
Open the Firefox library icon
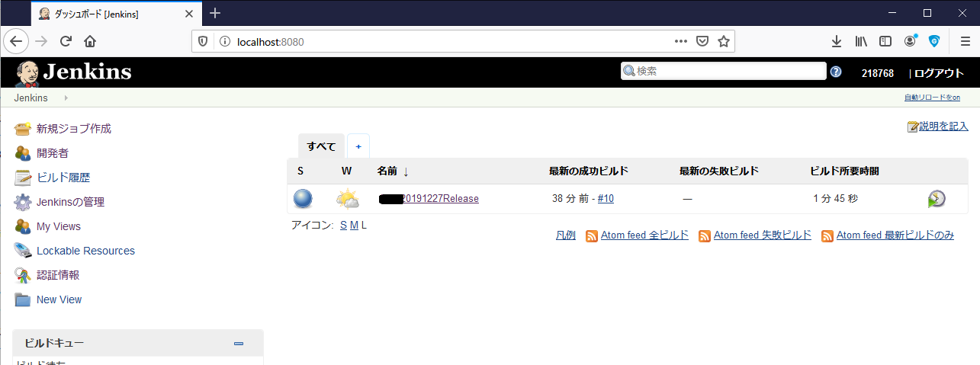[861, 41]
